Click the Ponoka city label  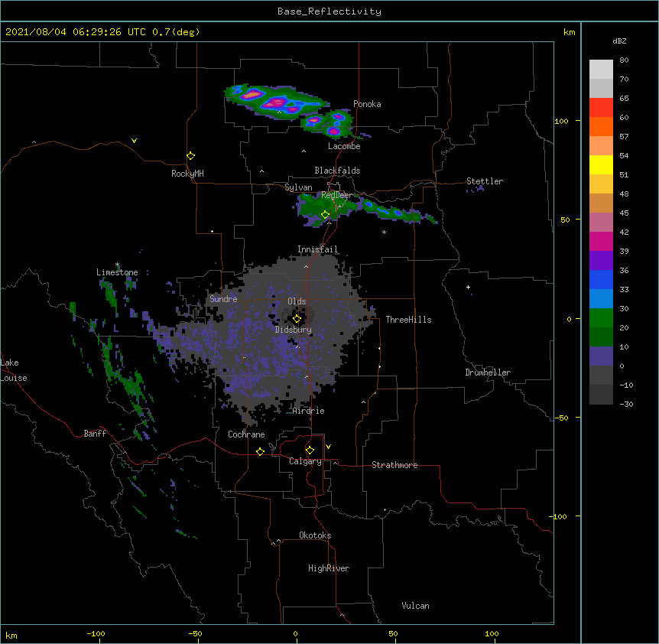coord(367,104)
